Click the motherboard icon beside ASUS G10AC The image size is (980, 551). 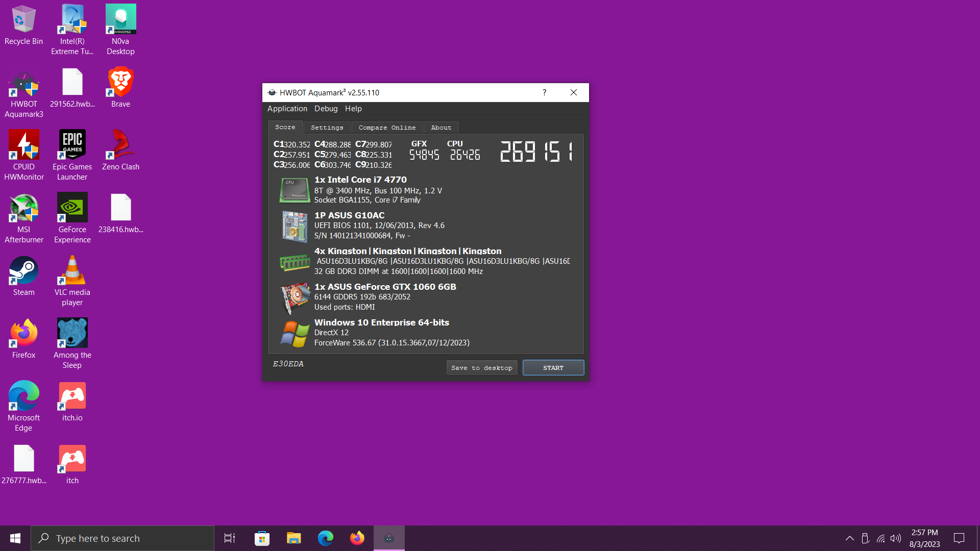tap(295, 226)
